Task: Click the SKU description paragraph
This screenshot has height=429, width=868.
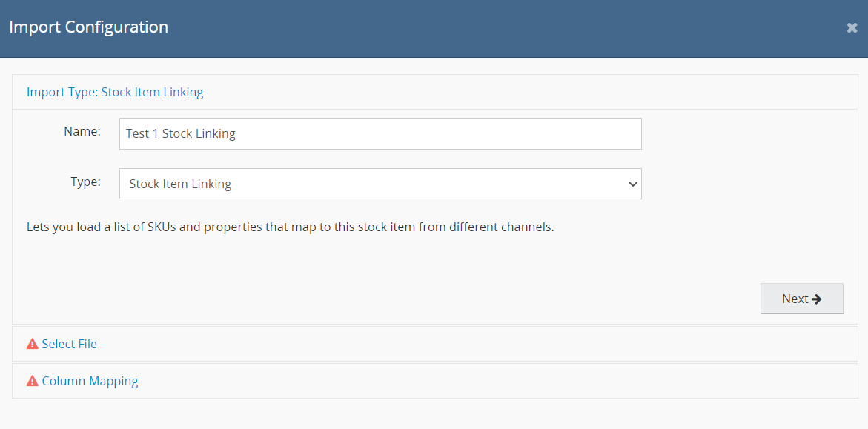Action: 290,227
